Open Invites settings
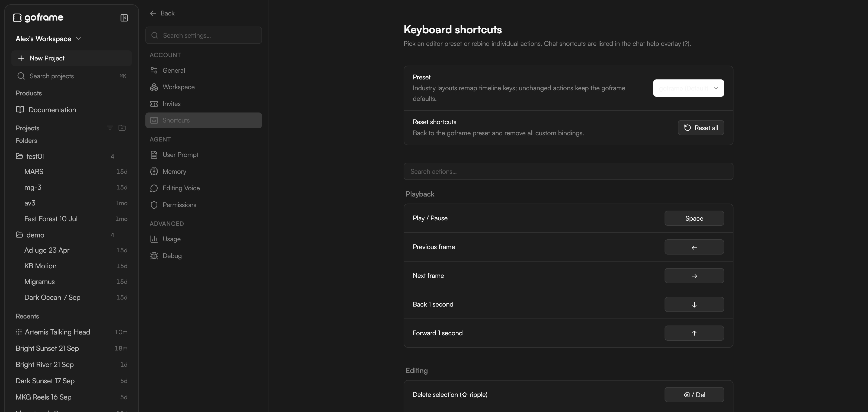Image resolution: width=868 pixels, height=412 pixels. click(x=203, y=104)
